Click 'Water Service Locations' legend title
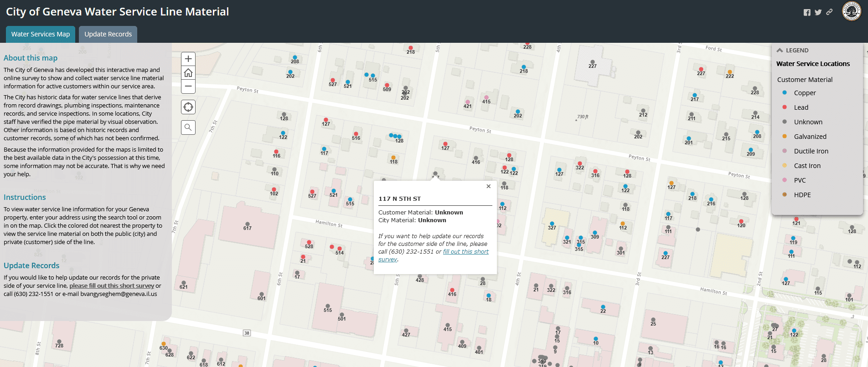Screen dimensions: 868x367 click(813, 64)
